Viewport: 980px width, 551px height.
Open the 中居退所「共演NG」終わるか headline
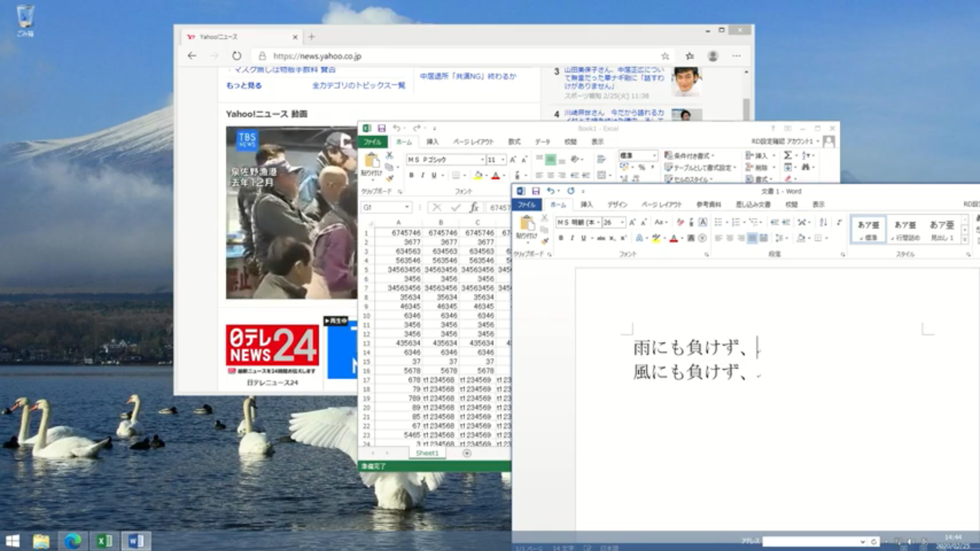point(468,76)
